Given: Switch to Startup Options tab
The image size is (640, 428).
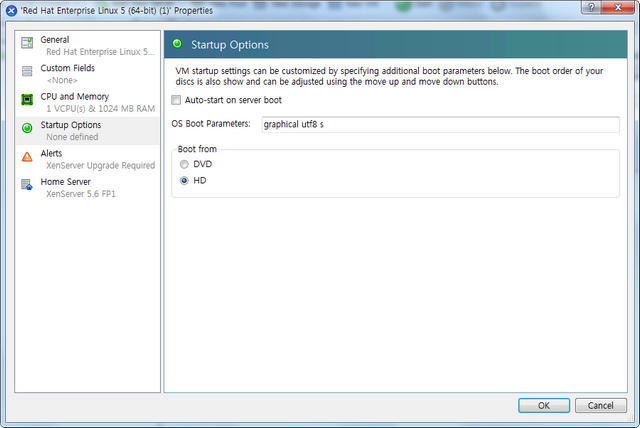Looking at the screenshot, I should click(87, 131).
